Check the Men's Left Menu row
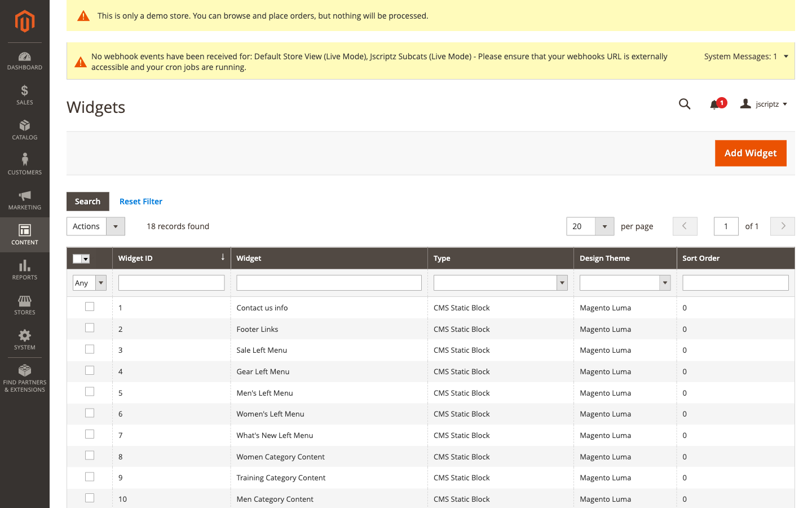Image resolution: width=812 pixels, height=508 pixels. [89, 391]
